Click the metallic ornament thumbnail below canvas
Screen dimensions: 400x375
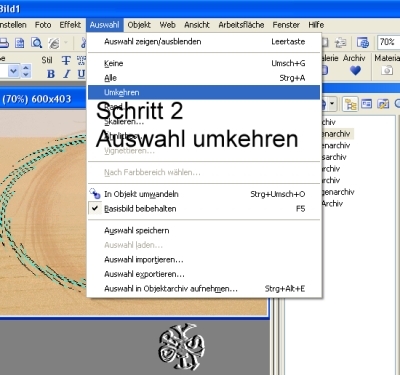pyautogui.click(x=181, y=347)
